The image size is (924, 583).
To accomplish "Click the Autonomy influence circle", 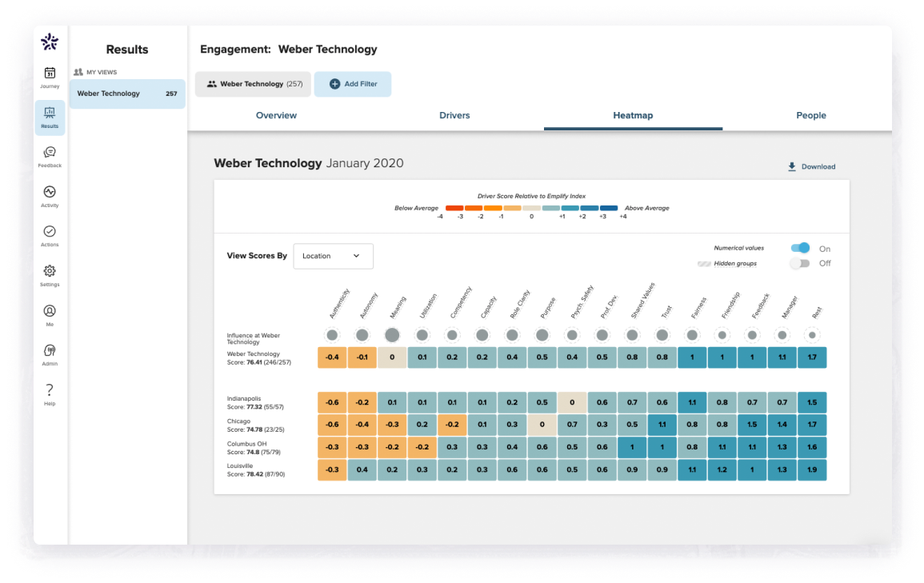I will [x=362, y=335].
